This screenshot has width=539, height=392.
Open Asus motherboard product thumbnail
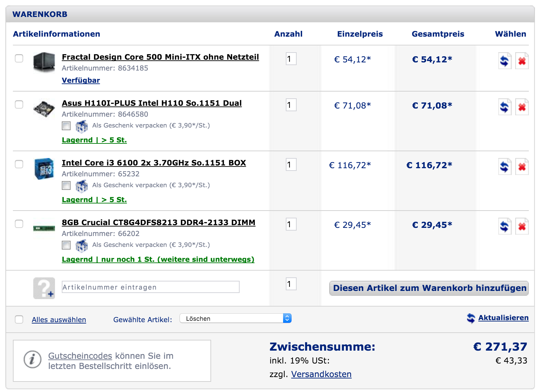(44, 109)
